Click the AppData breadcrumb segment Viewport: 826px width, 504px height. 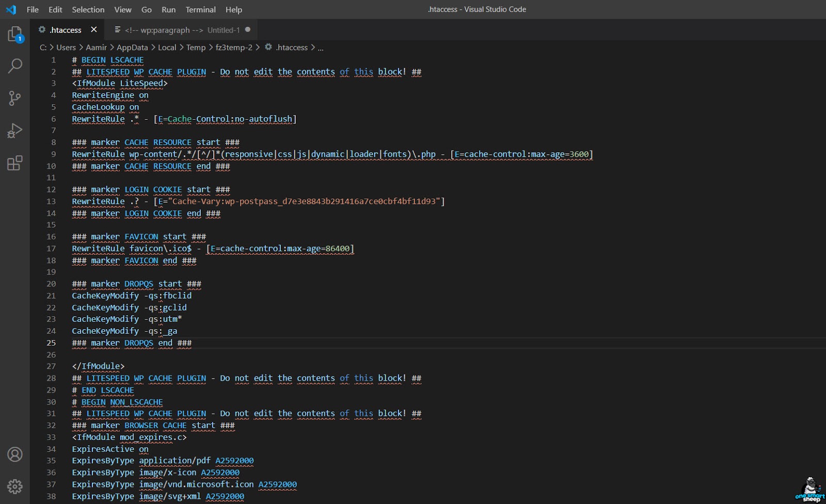tap(132, 47)
